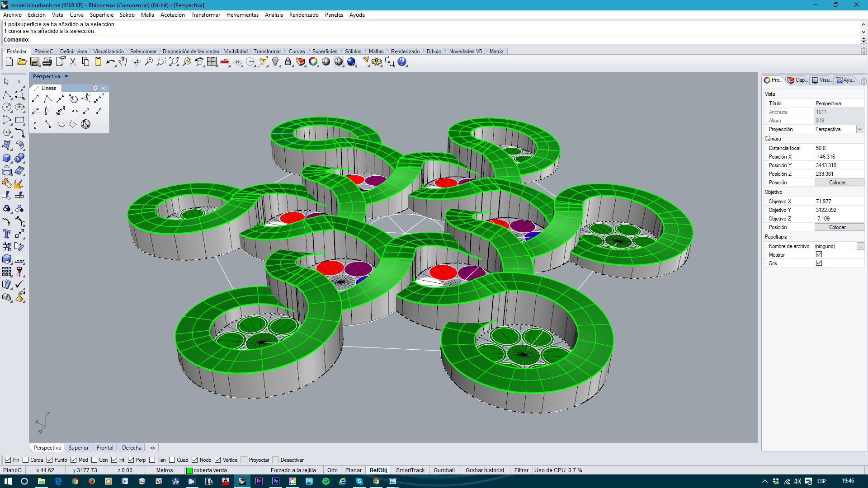Select the Pan hand tool
Image resolution: width=868 pixels, height=488 pixels.
pyautogui.click(x=123, y=62)
